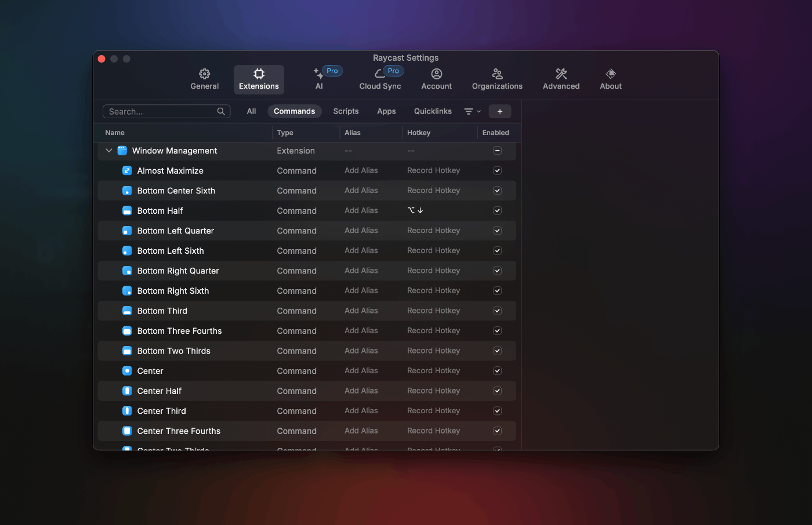
Task: Uncheck Bottom Left Quarter enabled box
Action: point(497,231)
